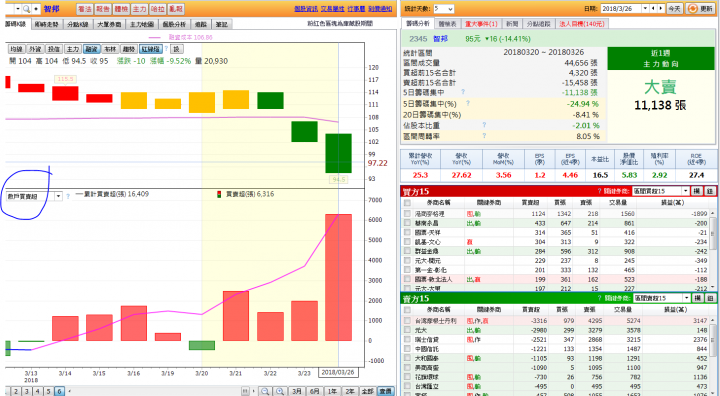Open the 行事曆 link at top

click(356, 9)
